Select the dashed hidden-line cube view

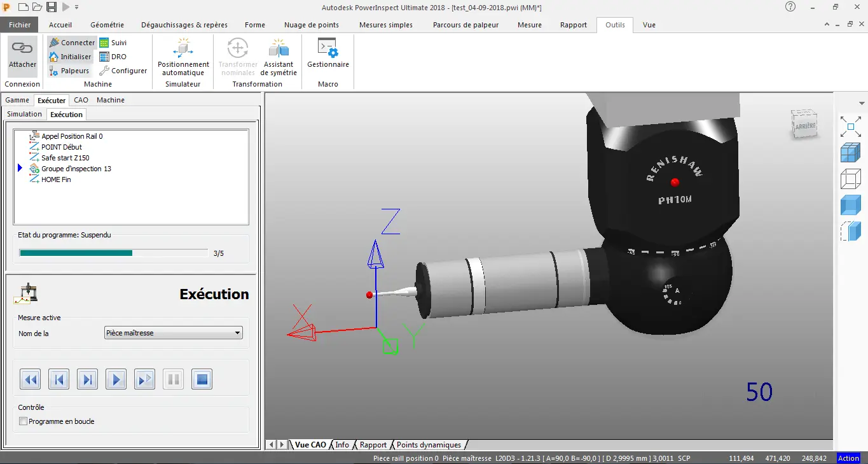pyautogui.click(x=851, y=231)
